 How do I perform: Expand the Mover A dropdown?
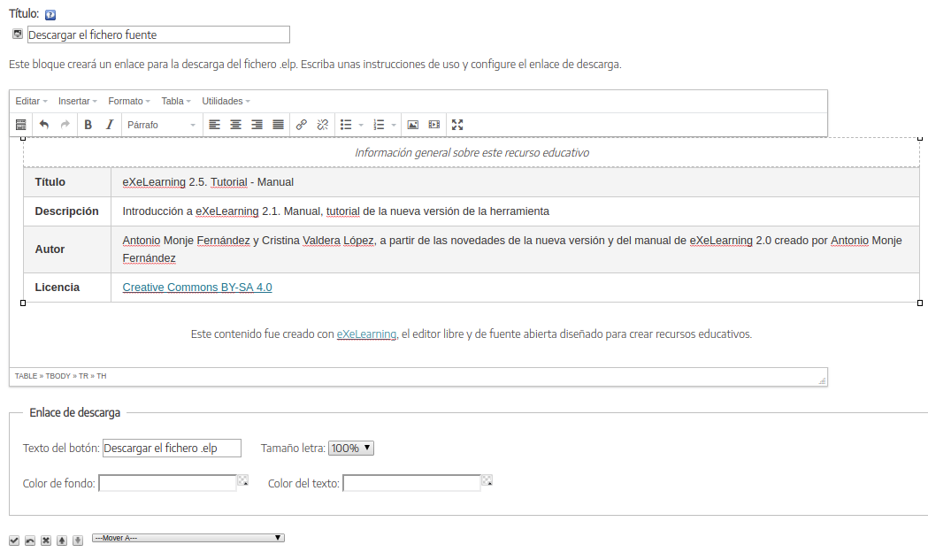pos(188,538)
